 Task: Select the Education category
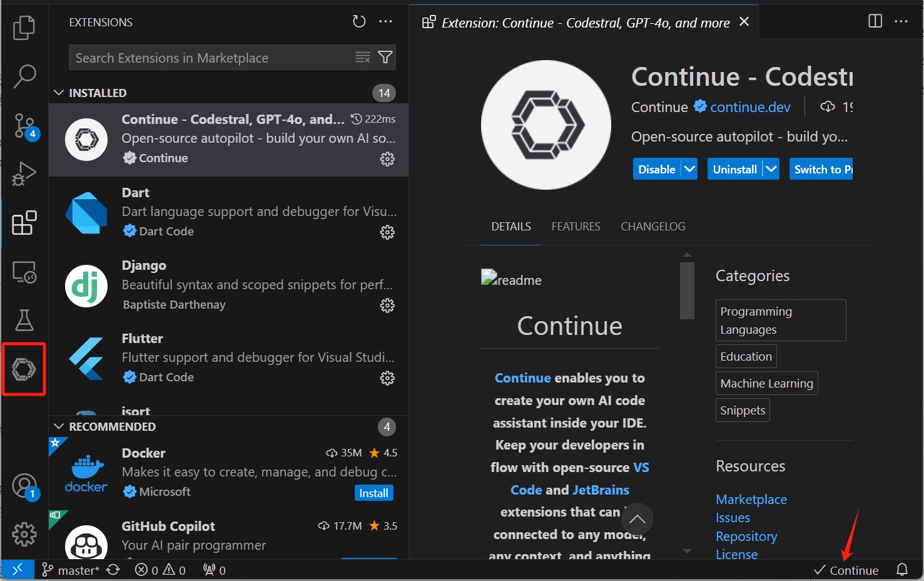(x=746, y=356)
